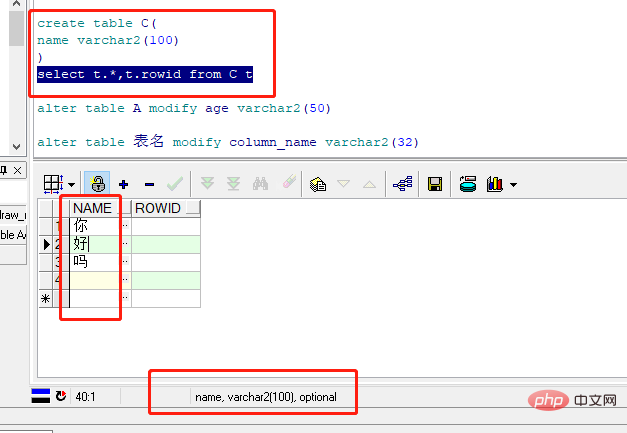The image size is (627, 433).
Task: Select the new-record asterisk row indicator
Action: (x=46, y=298)
